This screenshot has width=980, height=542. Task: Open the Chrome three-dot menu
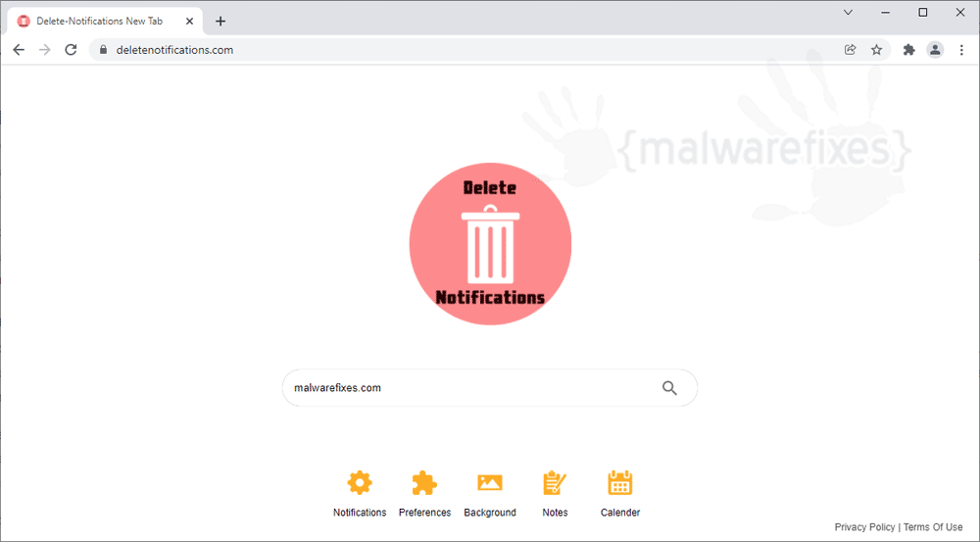(961, 50)
